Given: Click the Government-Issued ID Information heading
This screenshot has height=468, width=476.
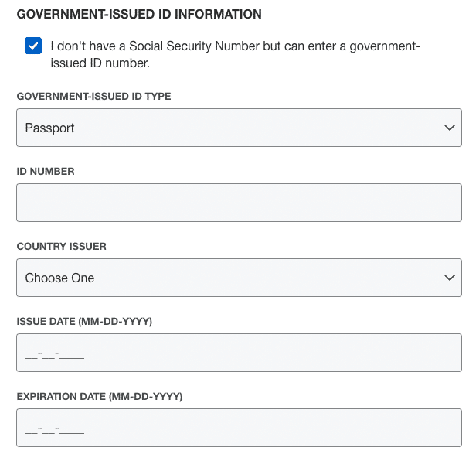Looking at the screenshot, I should pyautogui.click(x=139, y=15).
